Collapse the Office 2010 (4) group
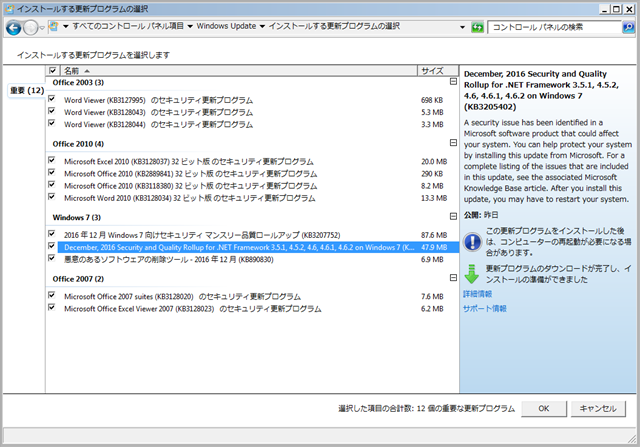Screen dimensions: 640x447 (453, 143)
